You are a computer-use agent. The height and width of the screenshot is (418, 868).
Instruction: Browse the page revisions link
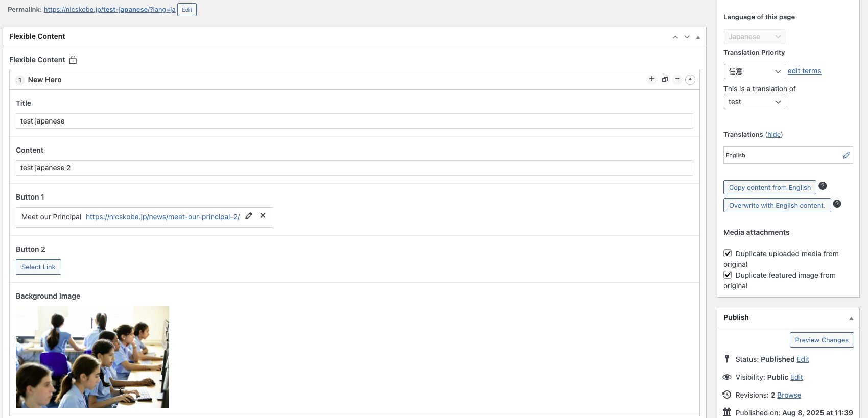[x=789, y=395]
